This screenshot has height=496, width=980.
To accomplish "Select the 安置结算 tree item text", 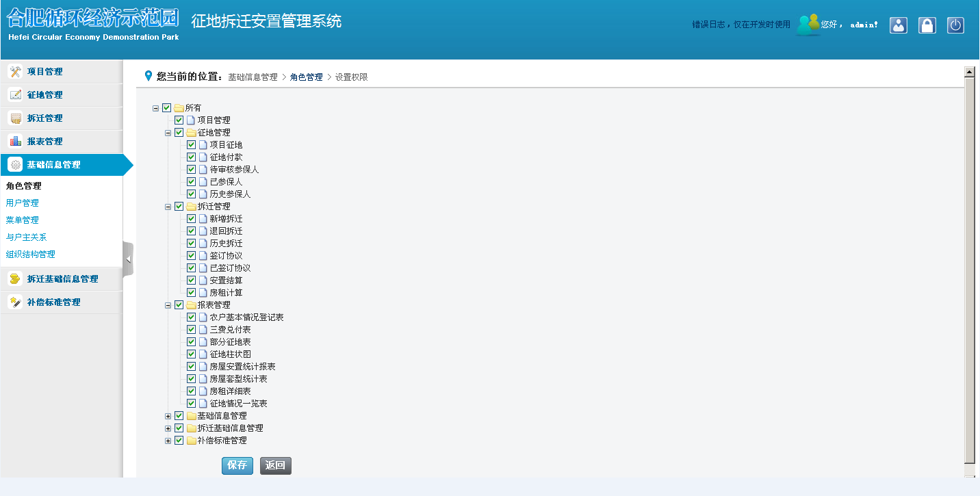I will click(226, 280).
